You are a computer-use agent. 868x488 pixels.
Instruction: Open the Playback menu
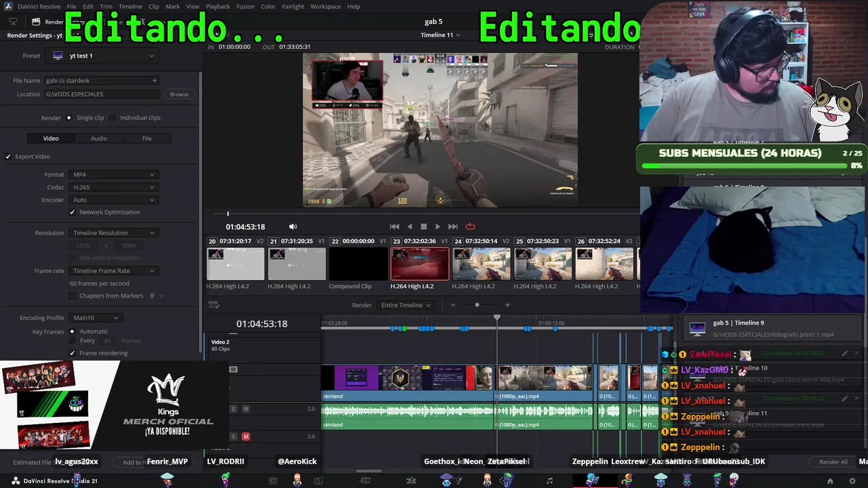(x=218, y=6)
